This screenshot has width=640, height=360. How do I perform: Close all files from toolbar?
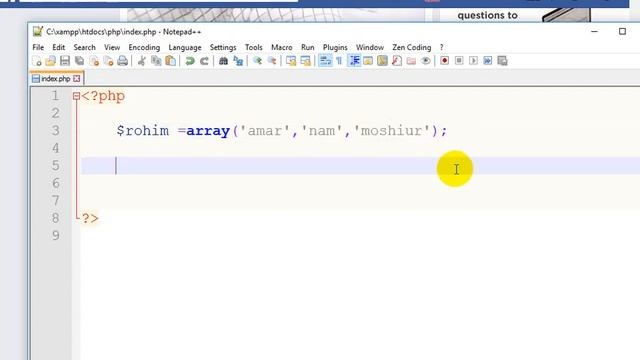pos(108,61)
